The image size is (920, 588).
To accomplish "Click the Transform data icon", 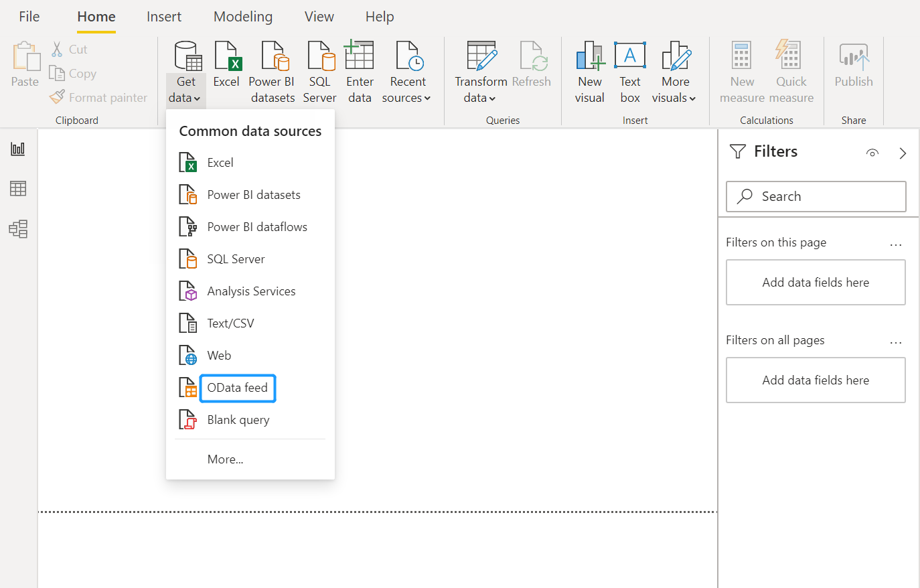I will click(481, 56).
